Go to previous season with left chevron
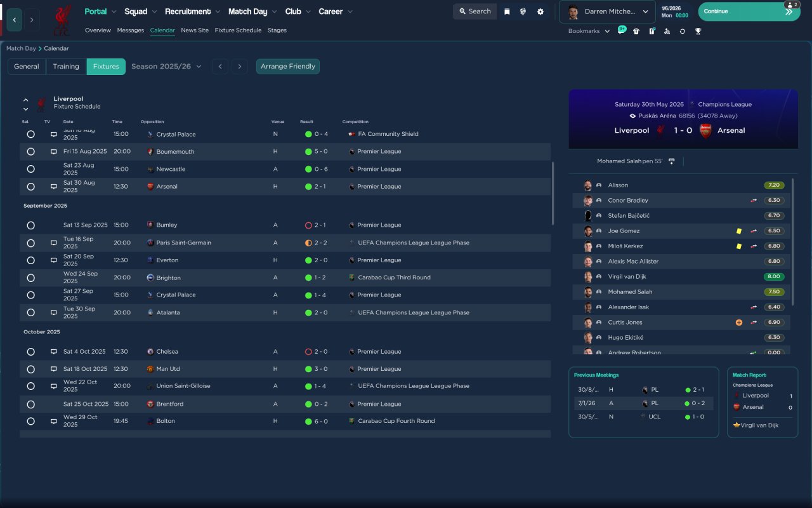Screen dimensions: 812x508 point(220,66)
